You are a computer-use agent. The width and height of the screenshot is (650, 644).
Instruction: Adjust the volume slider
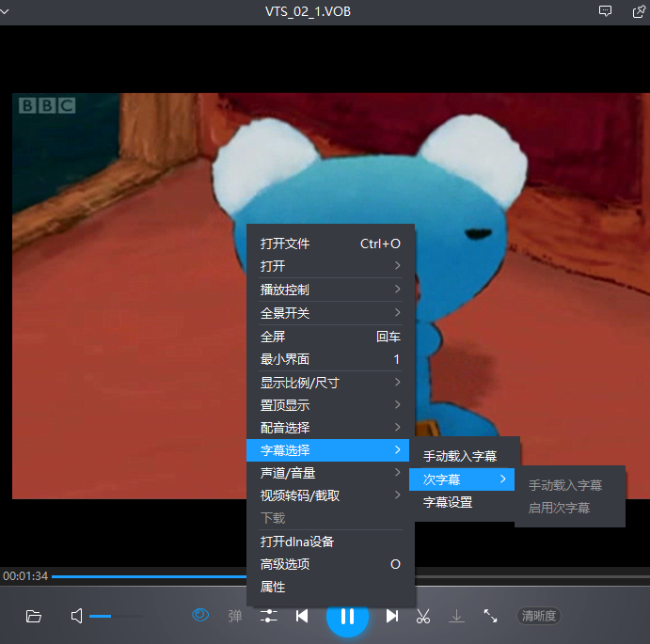click(x=116, y=616)
